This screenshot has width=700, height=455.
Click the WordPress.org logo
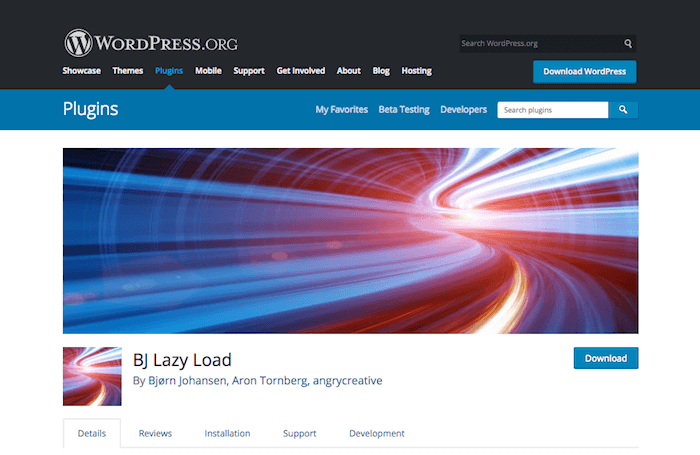(x=151, y=43)
